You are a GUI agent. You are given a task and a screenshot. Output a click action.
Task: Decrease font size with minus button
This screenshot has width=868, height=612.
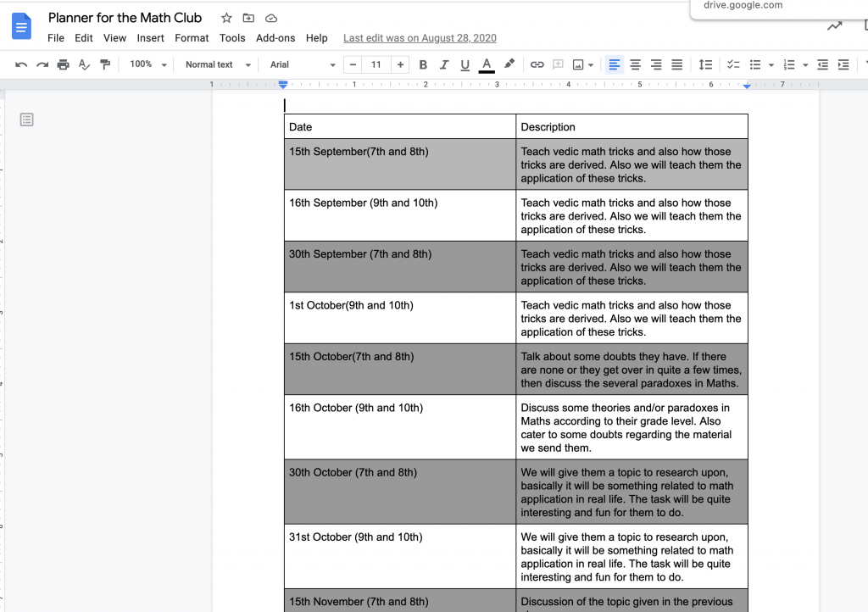(x=353, y=64)
